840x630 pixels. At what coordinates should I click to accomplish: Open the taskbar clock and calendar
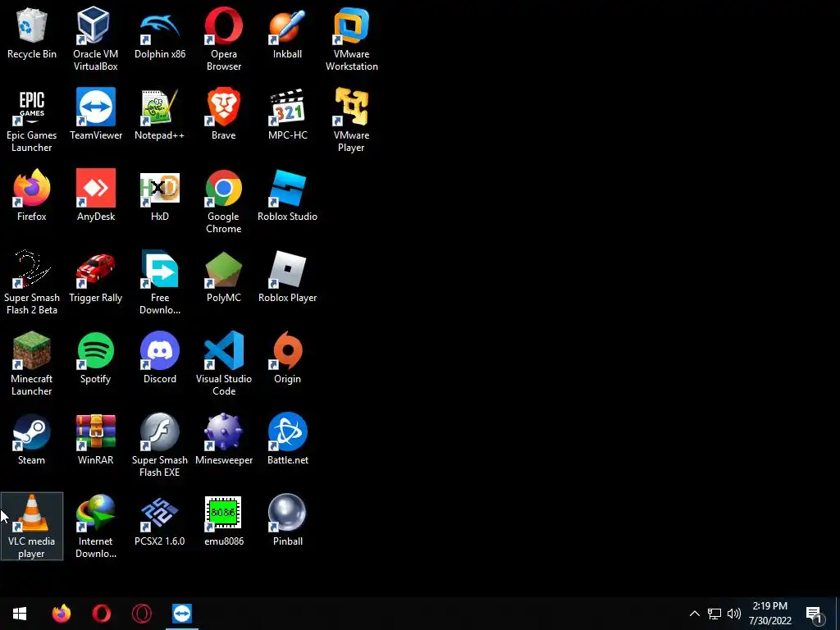(769, 614)
